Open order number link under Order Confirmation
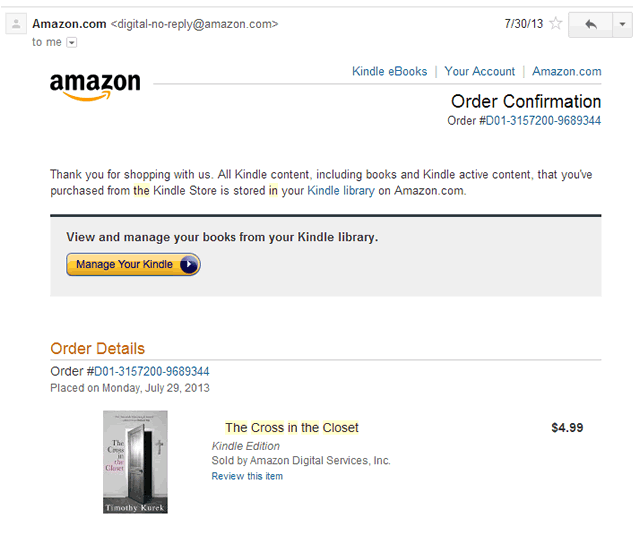Viewport: 640px width, 535px height. [x=543, y=121]
